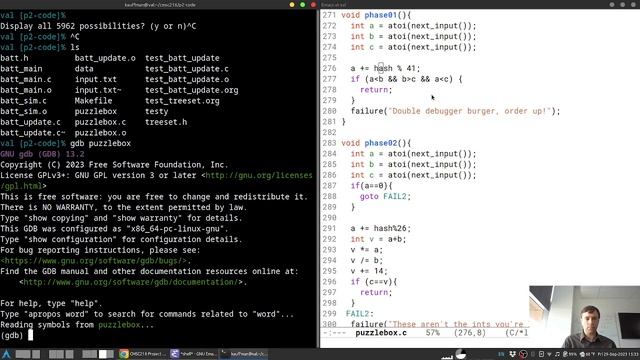Click the gdb documentation URL in terminal
The height and width of the screenshot is (360, 640).
tap(131, 282)
